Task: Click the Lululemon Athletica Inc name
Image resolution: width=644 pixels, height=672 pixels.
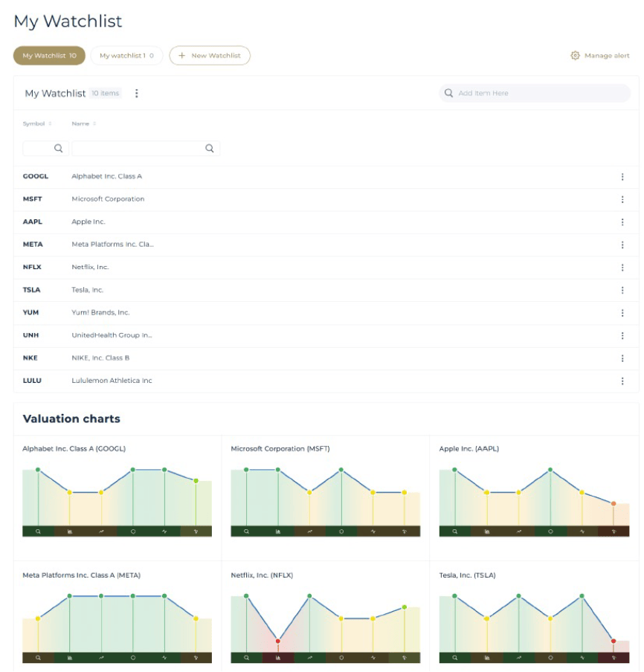Action: point(112,381)
